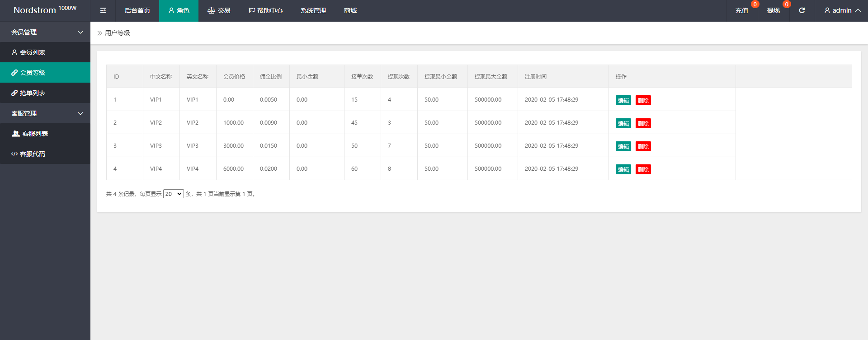Viewport: 868px width, 340px height.
Task: Expand the admin account menu caret
Action: tap(858, 10)
